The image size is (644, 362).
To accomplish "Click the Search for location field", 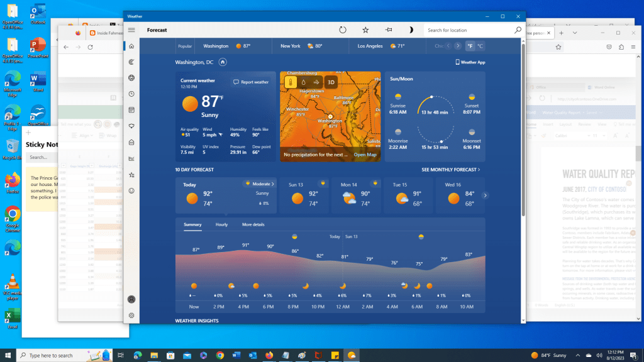I will [469, 30].
